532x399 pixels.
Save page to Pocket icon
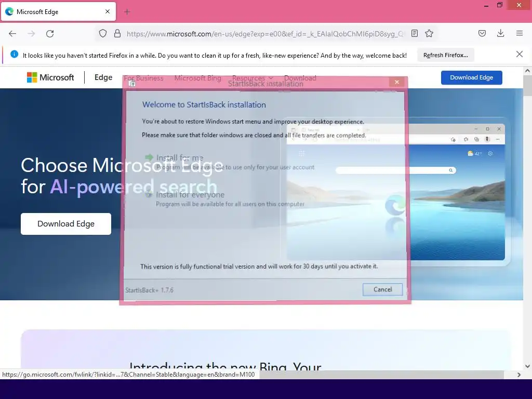click(x=482, y=33)
